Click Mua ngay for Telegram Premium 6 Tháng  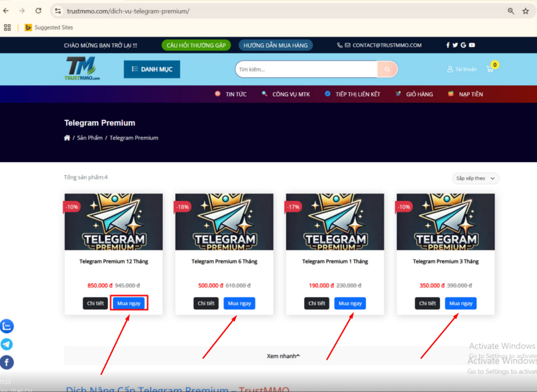(x=239, y=303)
